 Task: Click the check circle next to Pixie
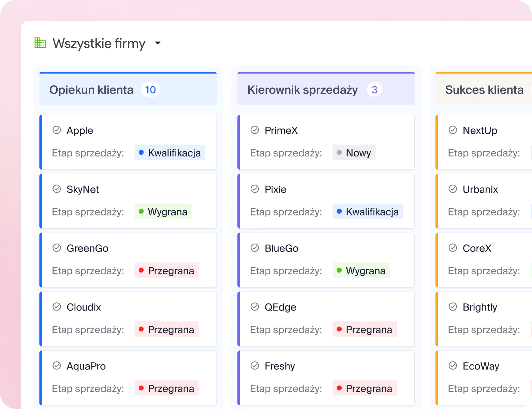pyautogui.click(x=255, y=189)
